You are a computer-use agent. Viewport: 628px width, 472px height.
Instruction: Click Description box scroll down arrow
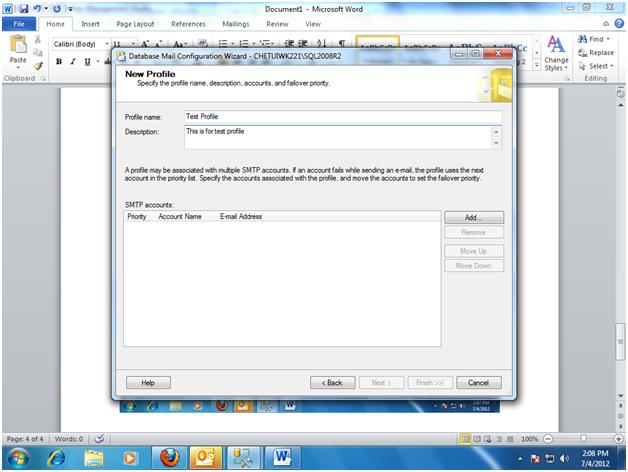pos(496,143)
